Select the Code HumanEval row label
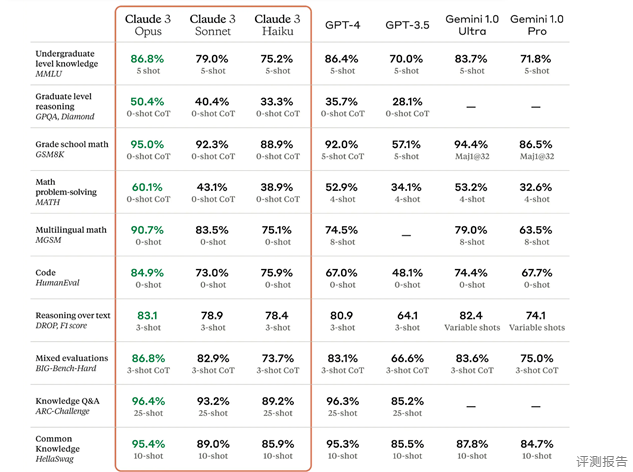 [57, 277]
